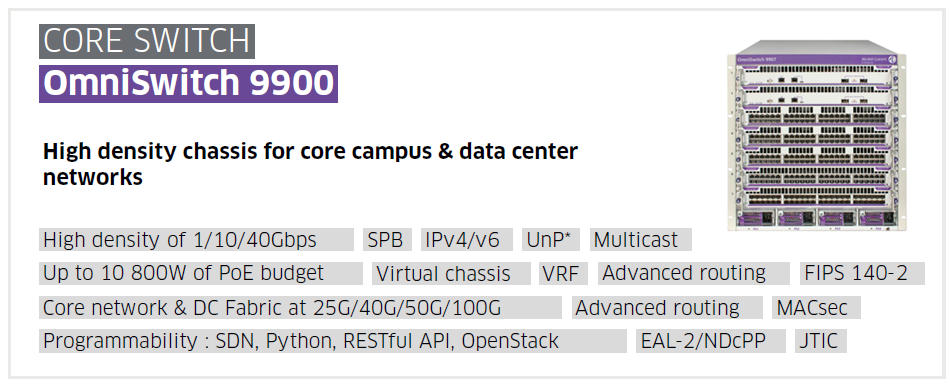Screen dimensions: 950x385
Task: Select the CORE SWITCH header label
Action: click(x=147, y=41)
